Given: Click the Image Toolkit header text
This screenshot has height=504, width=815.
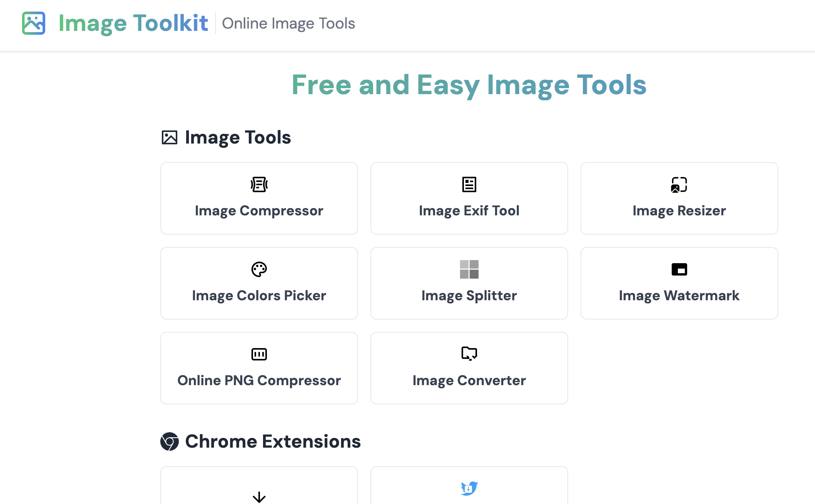Looking at the screenshot, I should [x=133, y=23].
